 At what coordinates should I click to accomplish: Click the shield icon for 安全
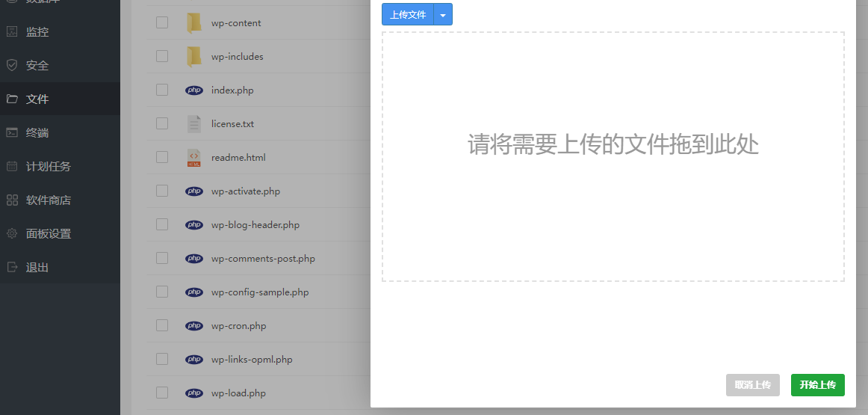click(12, 66)
